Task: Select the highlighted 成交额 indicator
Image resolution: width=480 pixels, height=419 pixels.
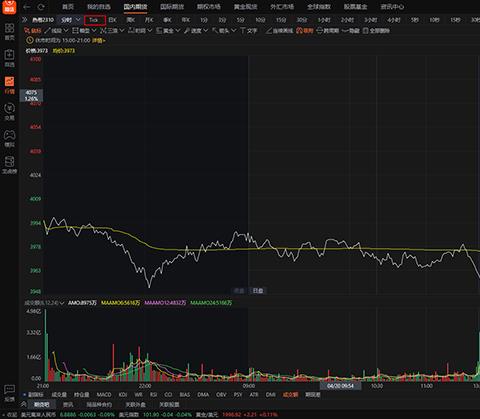Action: (291, 395)
